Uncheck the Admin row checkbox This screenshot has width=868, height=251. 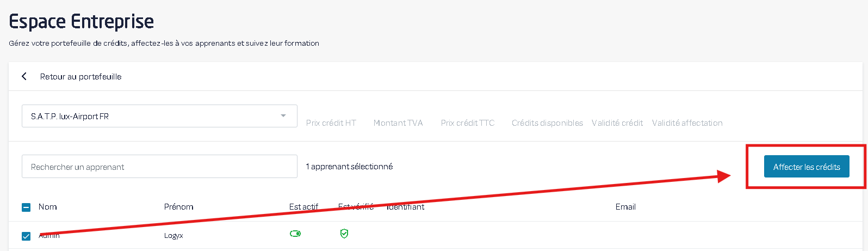pos(26,236)
